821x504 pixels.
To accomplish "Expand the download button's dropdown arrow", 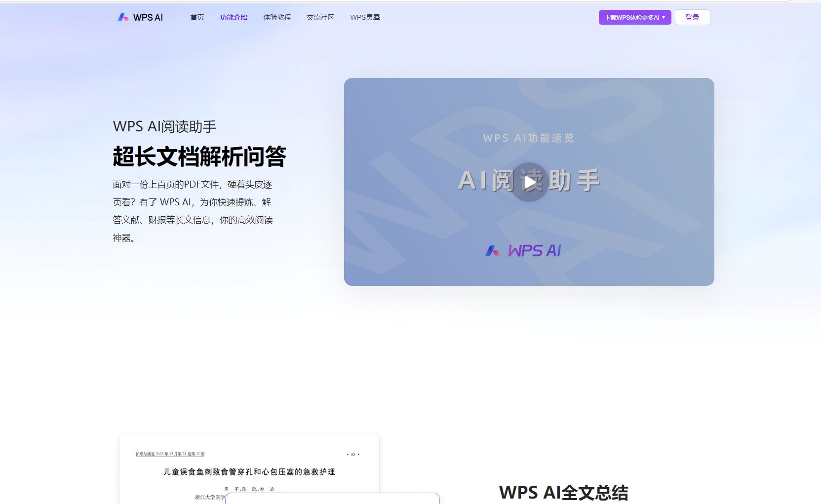I will point(664,17).
